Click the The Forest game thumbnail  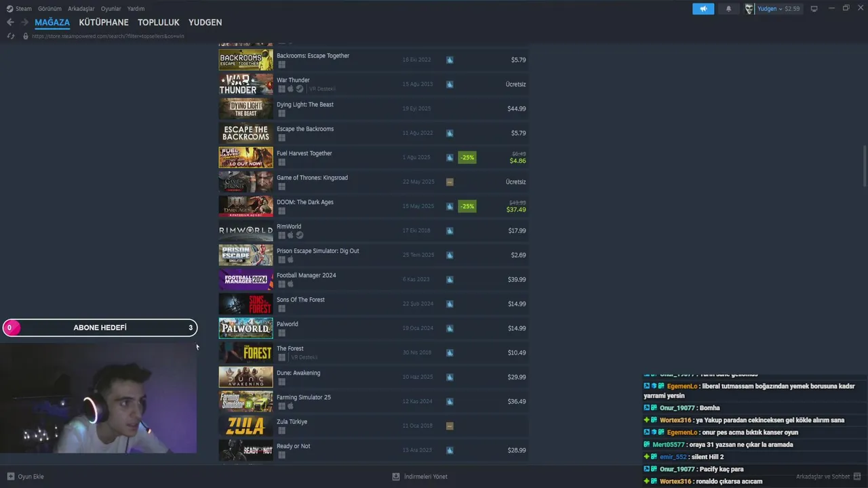(245, 352)
